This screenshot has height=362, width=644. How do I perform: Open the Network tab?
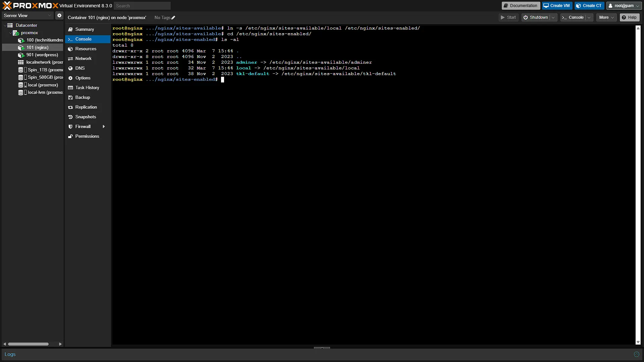pyautogui.click(x=88, y=59)
